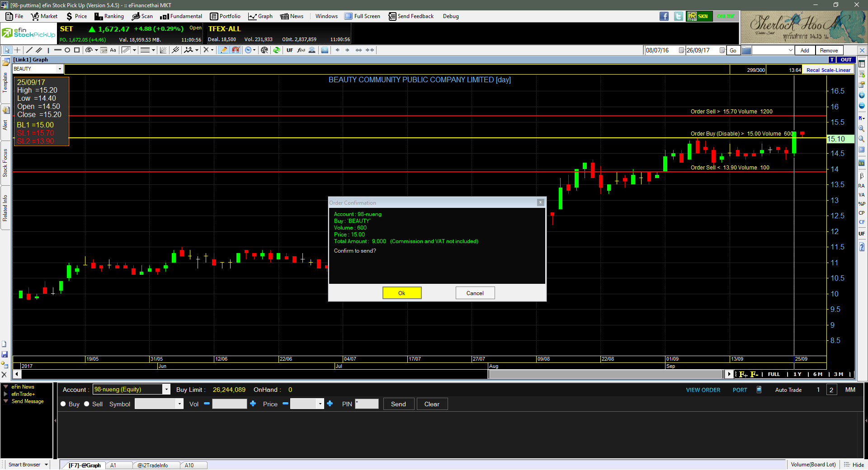The height and width of the screenshot is (470, 868).
Task: Expand the Smart Browser dropdown
Action: 46,465
